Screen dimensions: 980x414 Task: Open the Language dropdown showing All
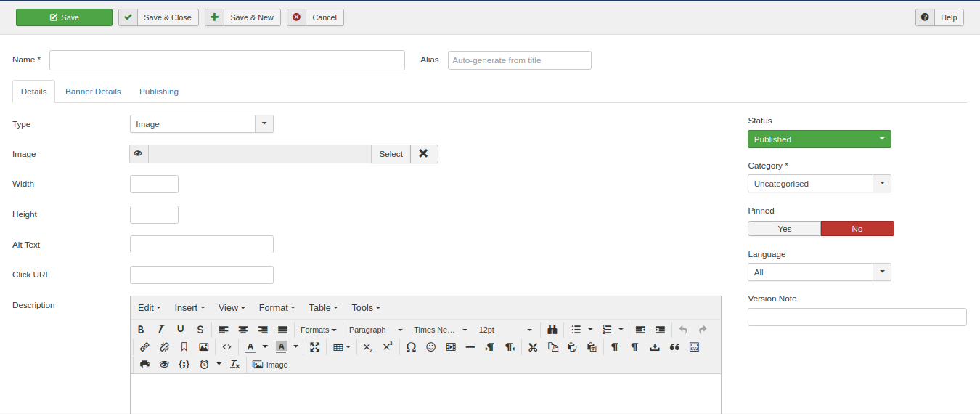[x=820, y=272]
